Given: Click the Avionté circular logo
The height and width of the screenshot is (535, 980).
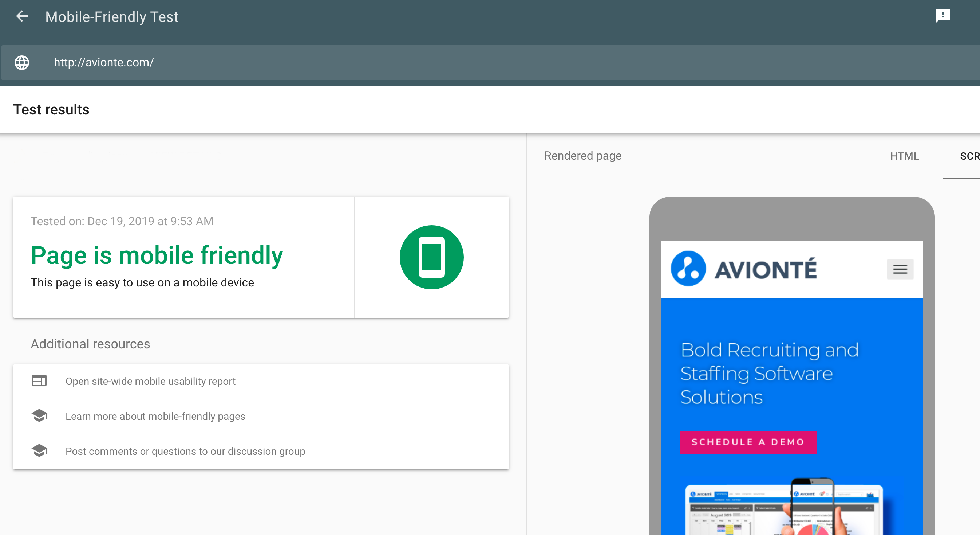Looking at the screenshot, I should [x=688, y=269].
